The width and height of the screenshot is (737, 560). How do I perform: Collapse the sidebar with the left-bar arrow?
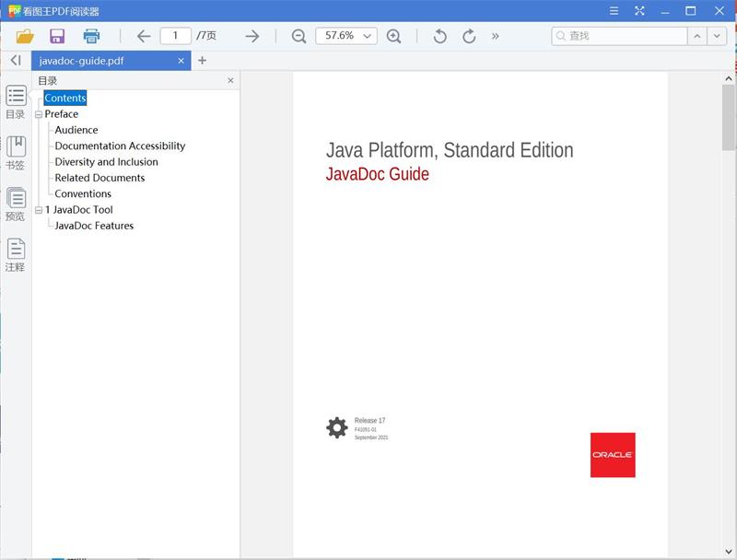pos(16,60)
